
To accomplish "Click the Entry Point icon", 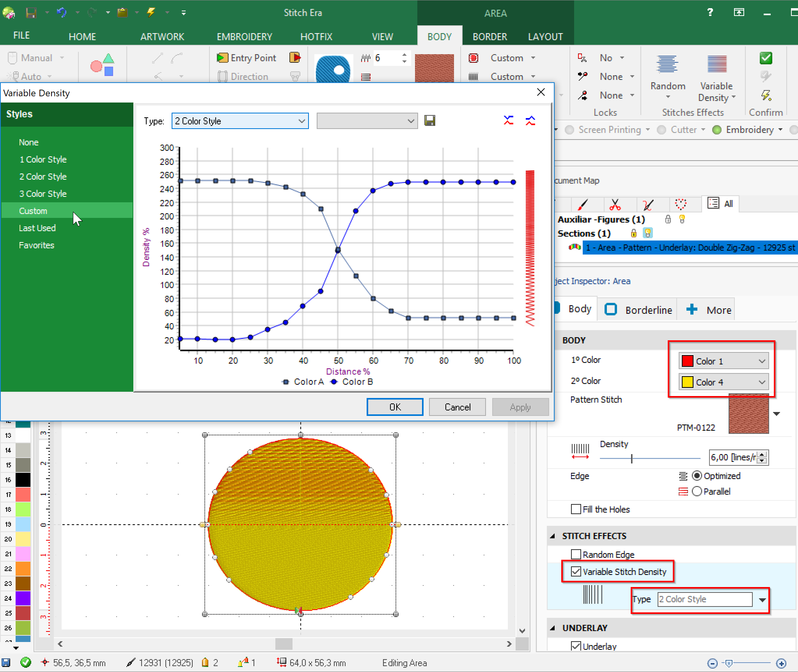I will click(222, 58).
